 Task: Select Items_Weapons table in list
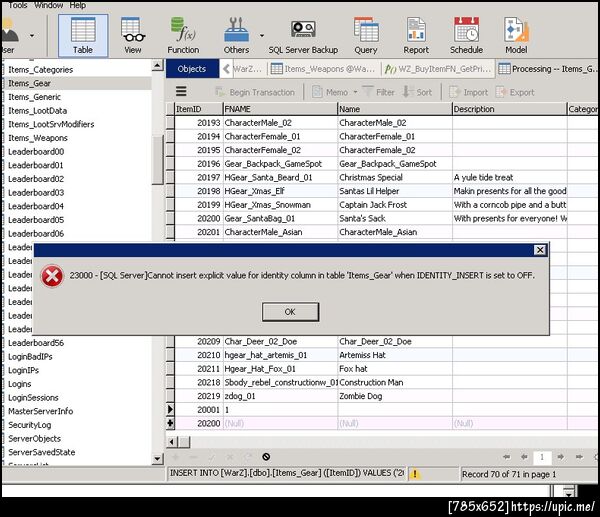click(x=38, y=138)
